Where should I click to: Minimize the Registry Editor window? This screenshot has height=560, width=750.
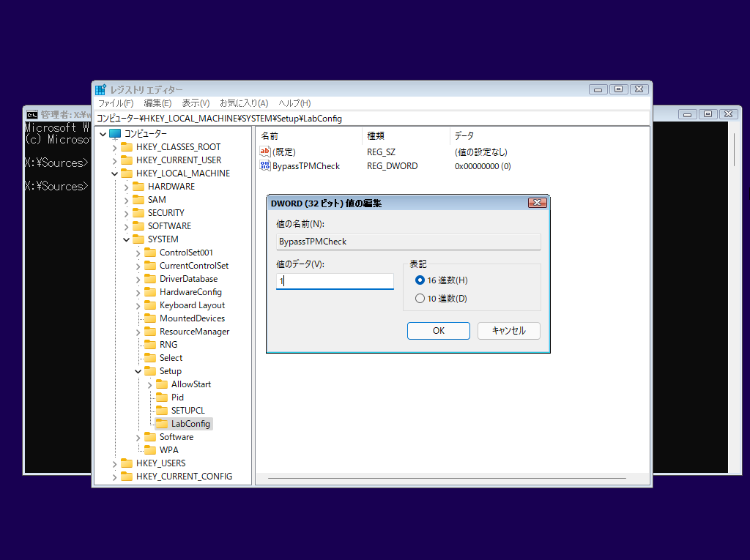coord(598,89)
